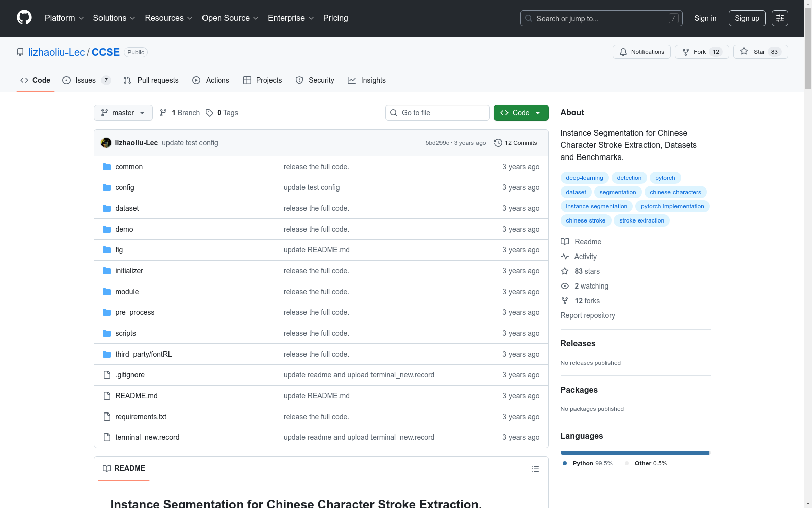This screenshot has height=508, width=812.
Task: Click the tag icon beside 0 Tags
Action: point(209,113)
